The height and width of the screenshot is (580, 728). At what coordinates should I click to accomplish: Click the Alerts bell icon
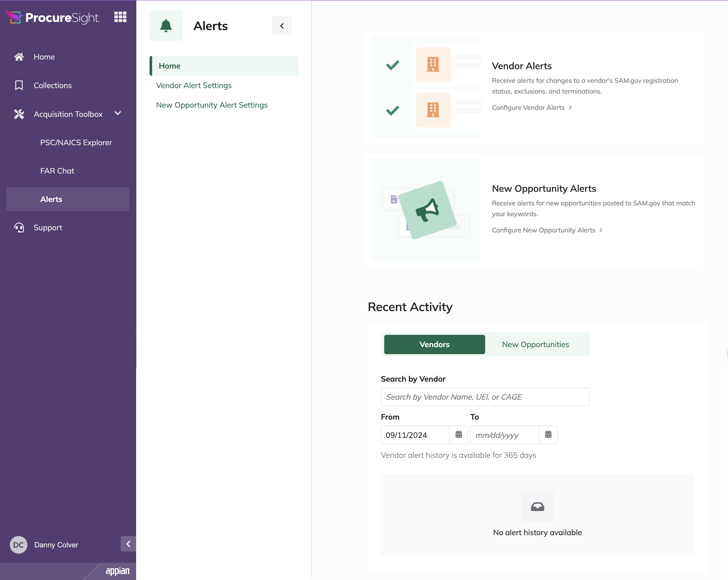pyautogui.click(x=166, y=26)
